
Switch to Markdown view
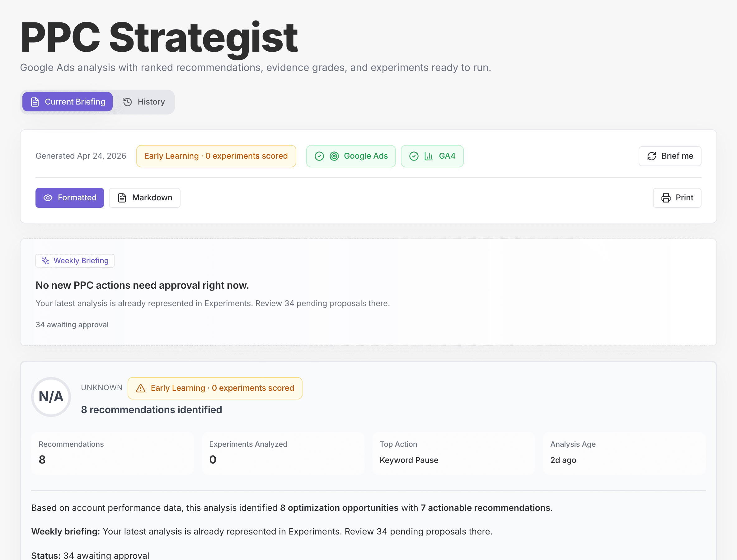tap(144, 198)
